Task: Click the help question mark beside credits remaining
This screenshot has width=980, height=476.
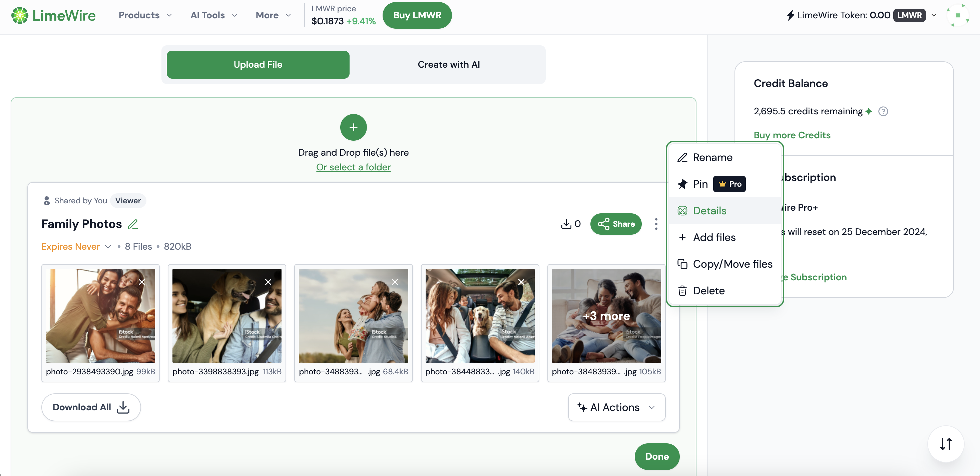Action: pyautogui.click(x=883, y=111)
